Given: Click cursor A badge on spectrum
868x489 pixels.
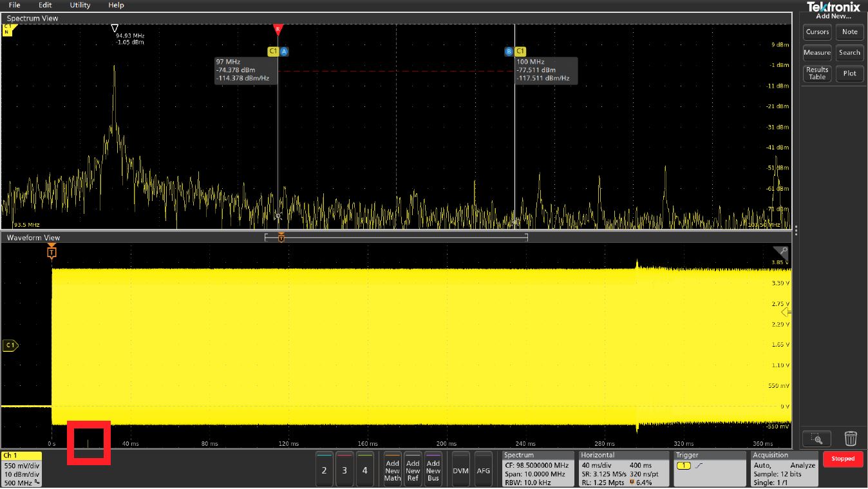Looking at the screenshot, I should coord(284,51).
